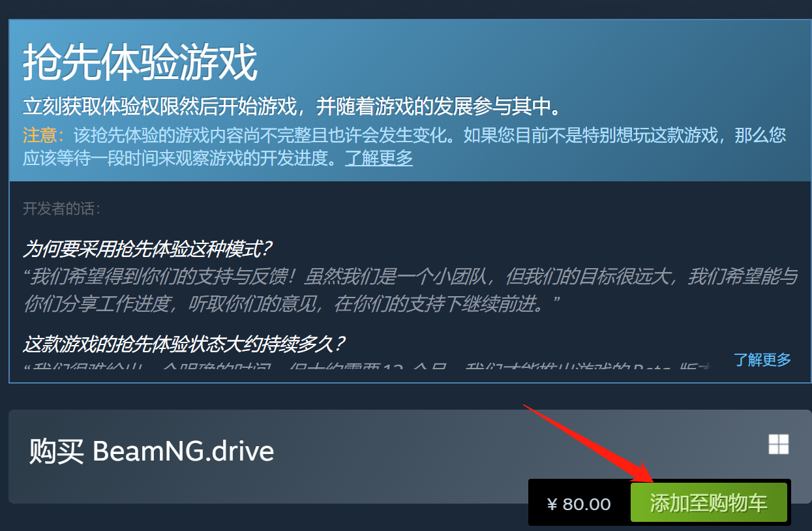Image resolution: width=812 pixels, height=531 pixels.
Task: Add BeamNG.drive to the shopping cart
Action: pyautogui.click(x=709, y=502)
